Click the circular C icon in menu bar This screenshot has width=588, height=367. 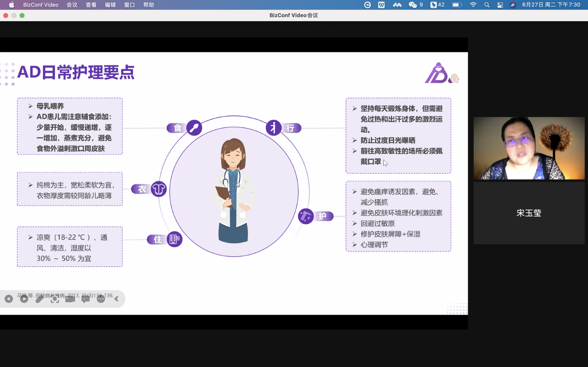(x=367, y=5)
